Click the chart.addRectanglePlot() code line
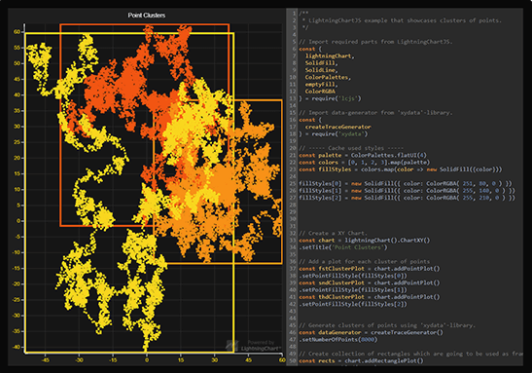This screenshot has height=373, width=532. click(361, 360)
